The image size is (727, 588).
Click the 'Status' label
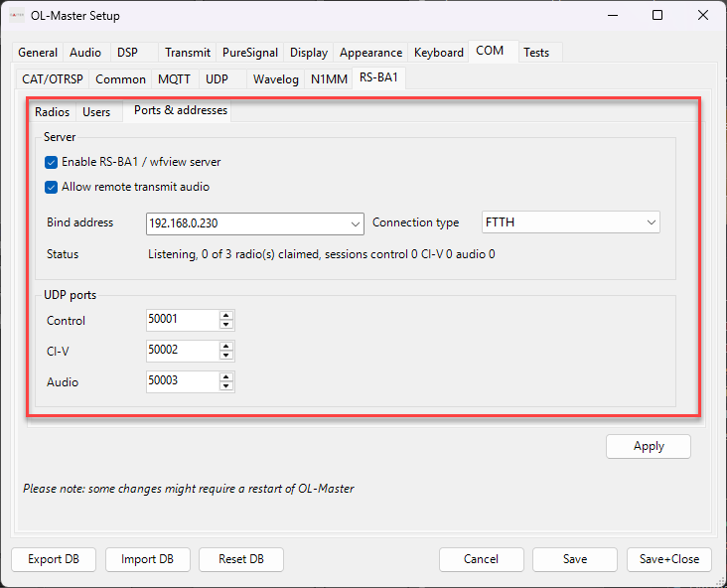[63, 254]
